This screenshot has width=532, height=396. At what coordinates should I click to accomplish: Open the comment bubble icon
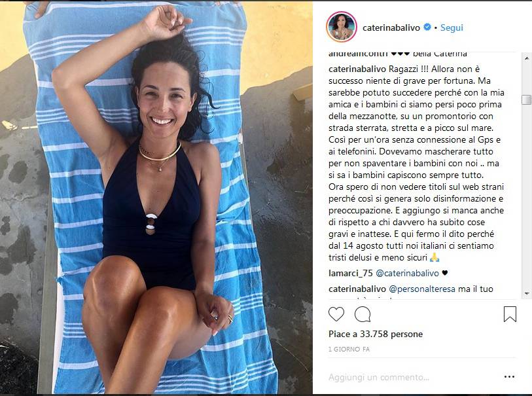click(363, 314)
